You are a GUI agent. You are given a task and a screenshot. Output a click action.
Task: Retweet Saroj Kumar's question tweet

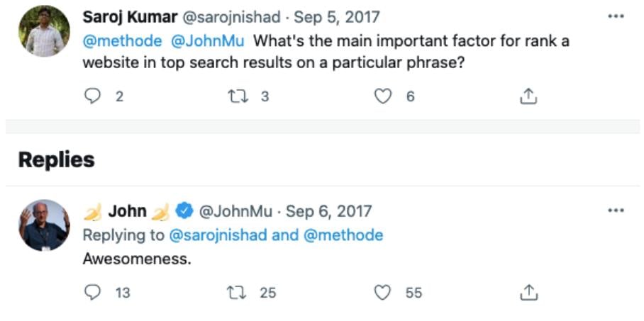coord(238,96)
